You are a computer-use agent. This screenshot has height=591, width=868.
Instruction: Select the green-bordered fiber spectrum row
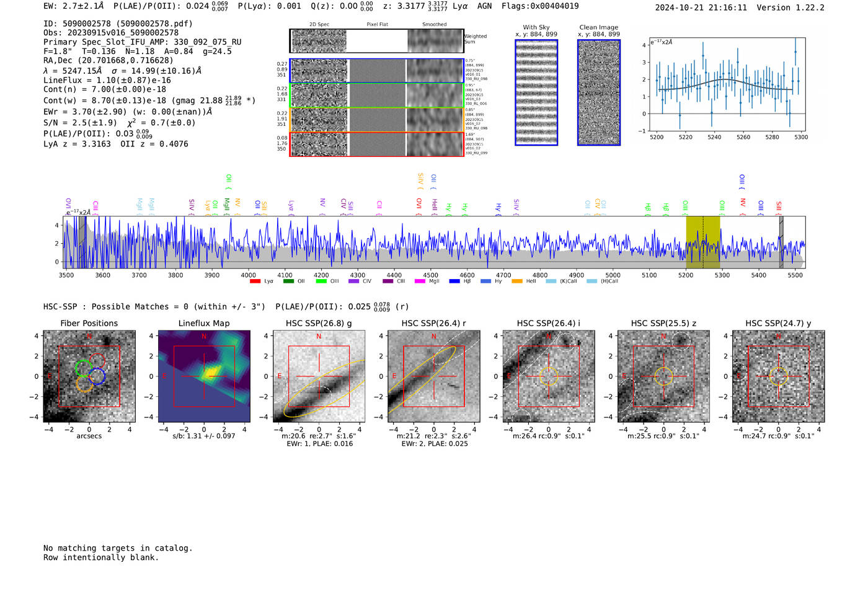pyautogui.click(x=376, y=96)
